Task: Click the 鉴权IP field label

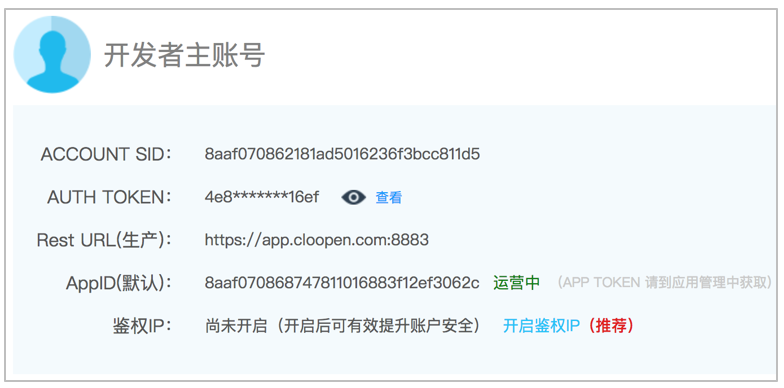Action: [142, 326]
